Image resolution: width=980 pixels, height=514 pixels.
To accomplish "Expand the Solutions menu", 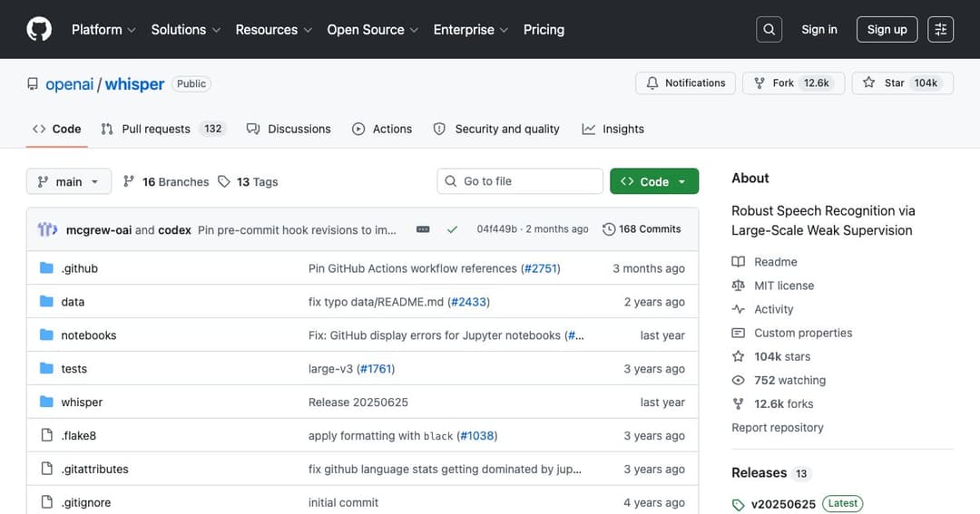I will point(186,29).
